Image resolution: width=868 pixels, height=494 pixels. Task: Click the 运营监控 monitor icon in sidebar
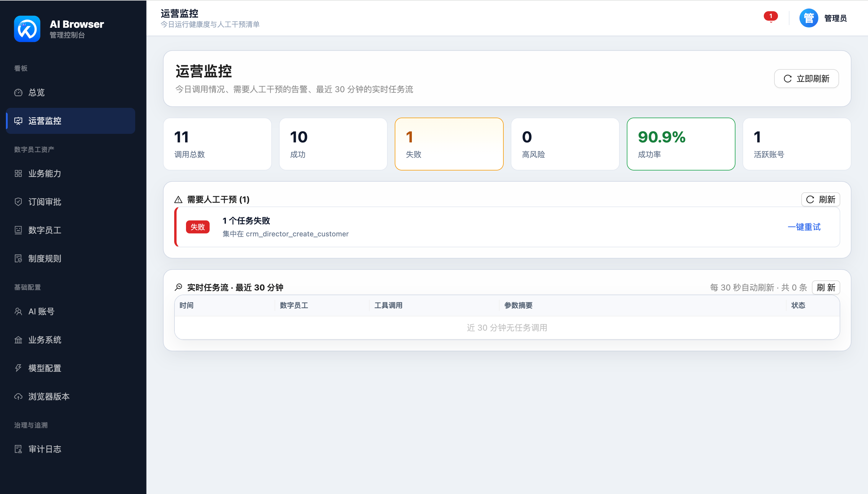tap(18, 121)
